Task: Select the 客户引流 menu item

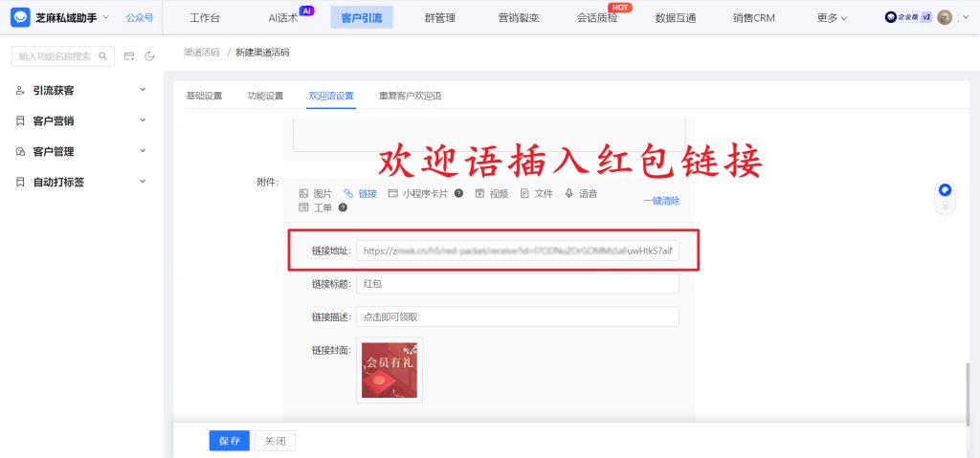Action: tap(362, 17)
